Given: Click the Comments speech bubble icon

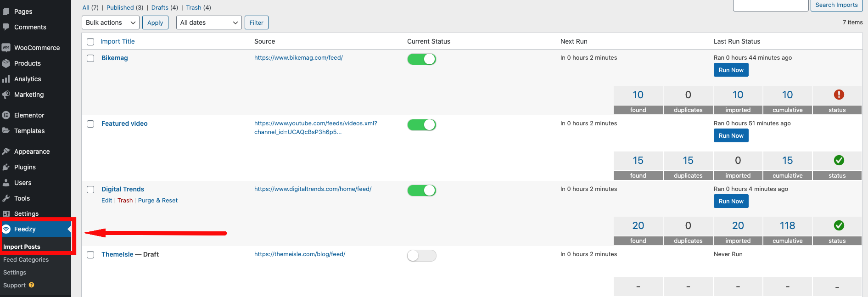Looking at the screenshot, I should 6,27.
